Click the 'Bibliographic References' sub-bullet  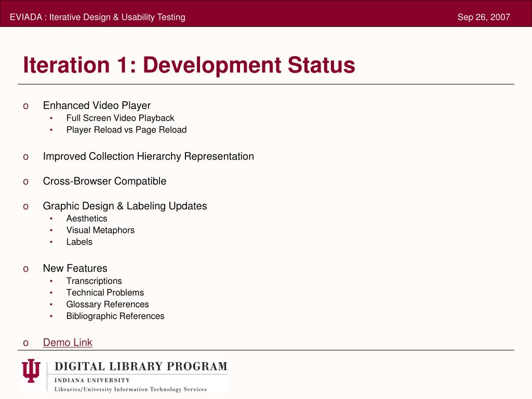(x=115, y=316)
